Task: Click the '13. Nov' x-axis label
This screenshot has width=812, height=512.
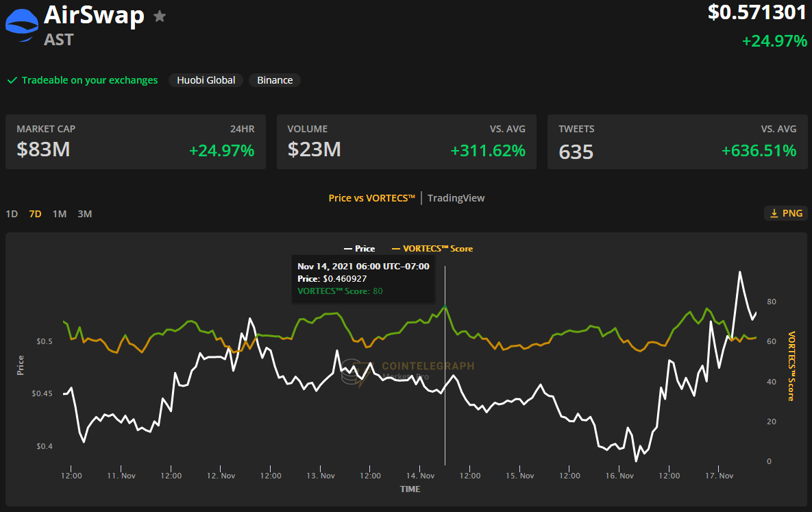Action: 321,476
